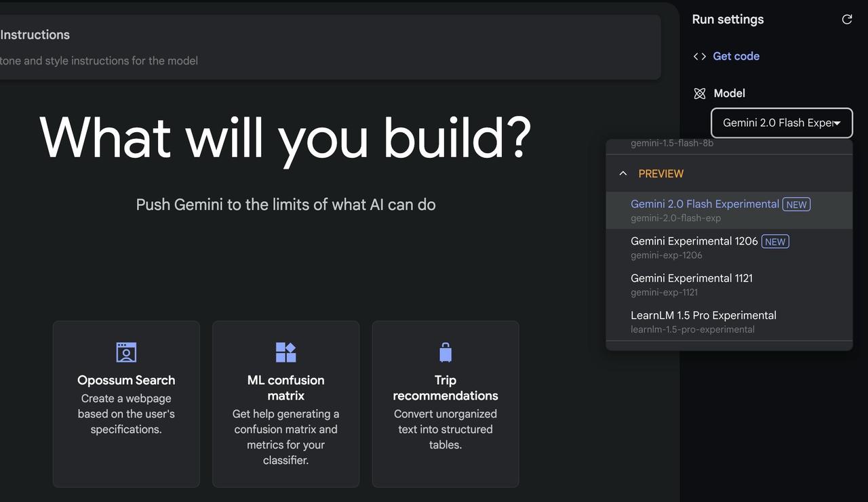Select Gemini Experimental 1121 option
This screenshot has width=868, height=502.
(729, 285)
